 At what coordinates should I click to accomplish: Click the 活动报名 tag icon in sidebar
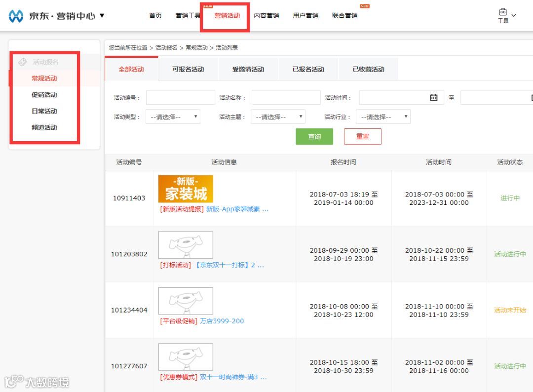click(x=22, y=62)
